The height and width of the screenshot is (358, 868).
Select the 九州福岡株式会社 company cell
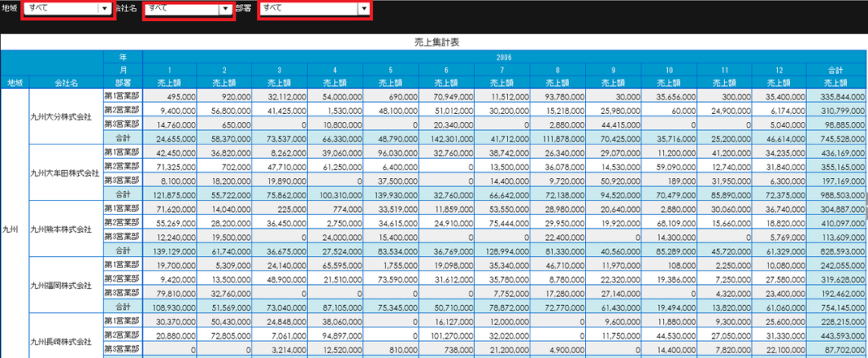[60, 284]
